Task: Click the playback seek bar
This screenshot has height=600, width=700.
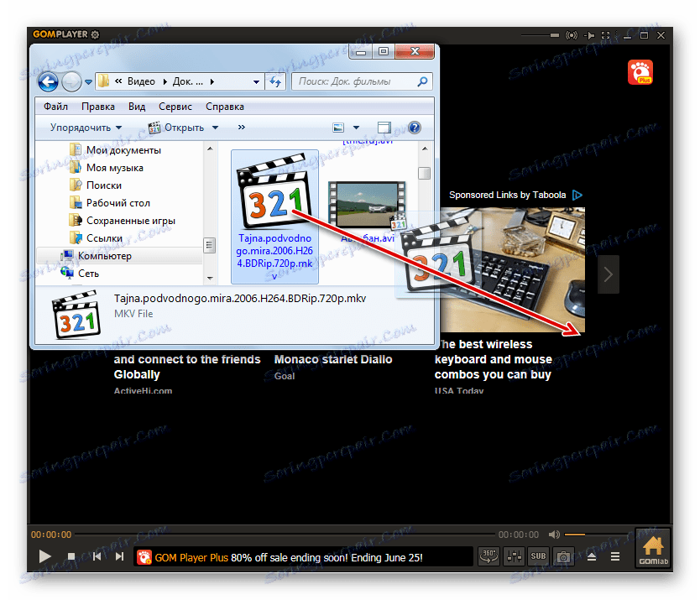Action: (x=285, y=535)
